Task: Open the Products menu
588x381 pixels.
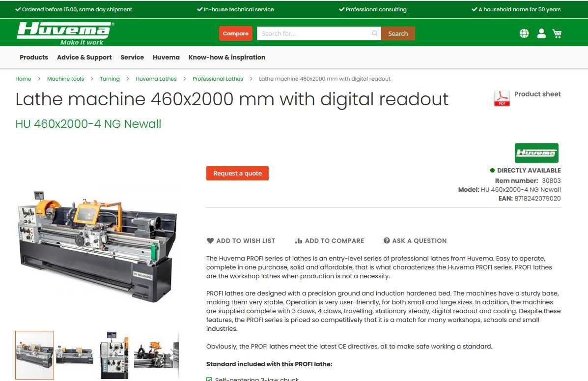Action: (x=34, y=58)
